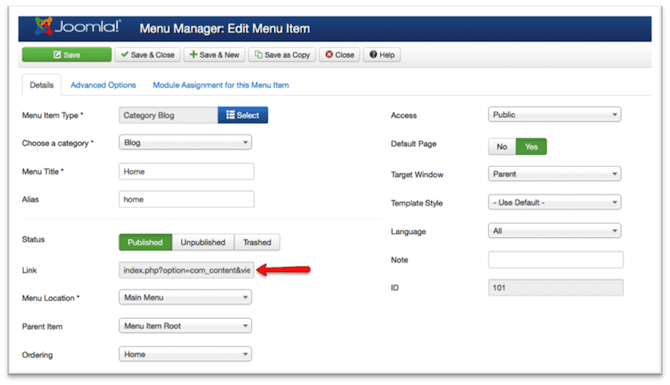This screenshot has height=385, width=670.
Task: Open the Advanced Options tab
Action: point(103,85)
